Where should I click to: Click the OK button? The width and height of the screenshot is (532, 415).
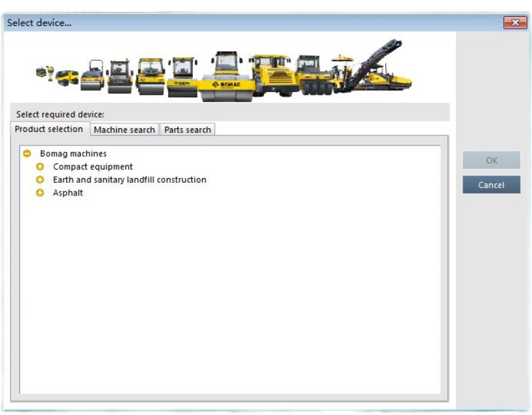[491, 160]
